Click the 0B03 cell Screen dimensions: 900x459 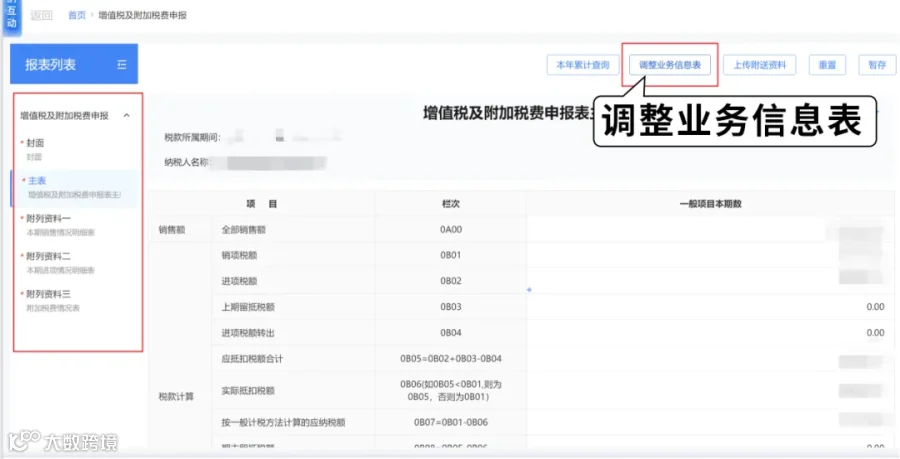[451, 307]
